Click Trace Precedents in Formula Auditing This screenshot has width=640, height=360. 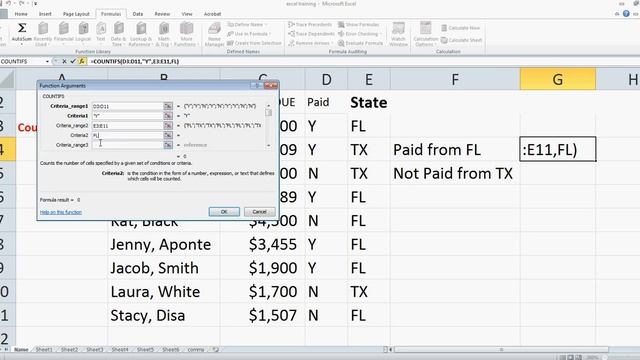tap(310, 24)
